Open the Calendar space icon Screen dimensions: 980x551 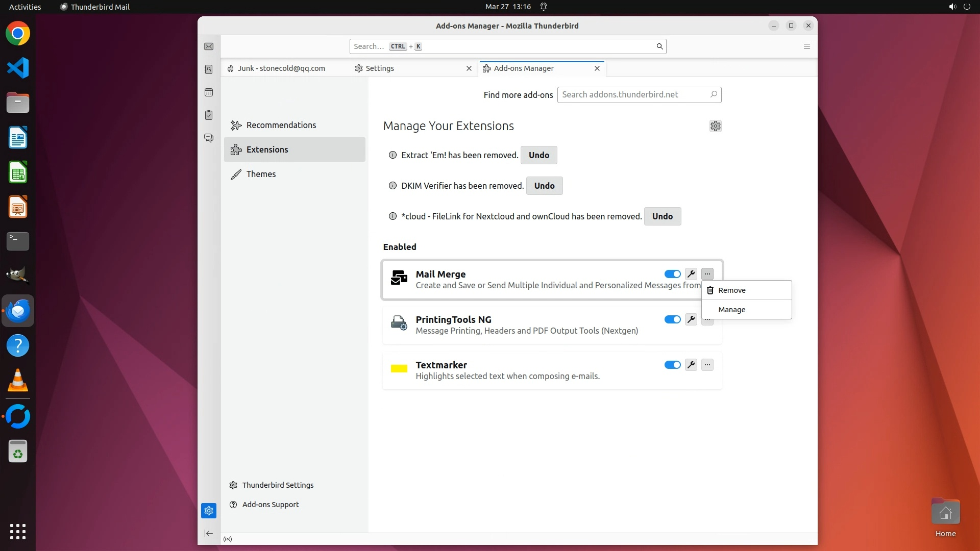[x=209, y=92]
